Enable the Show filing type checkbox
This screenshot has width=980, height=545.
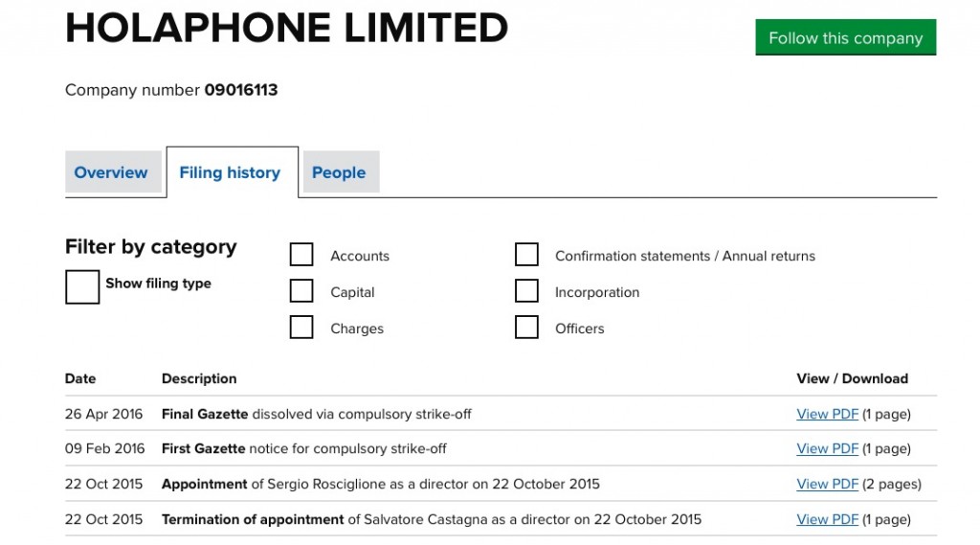tap(82, 287)
